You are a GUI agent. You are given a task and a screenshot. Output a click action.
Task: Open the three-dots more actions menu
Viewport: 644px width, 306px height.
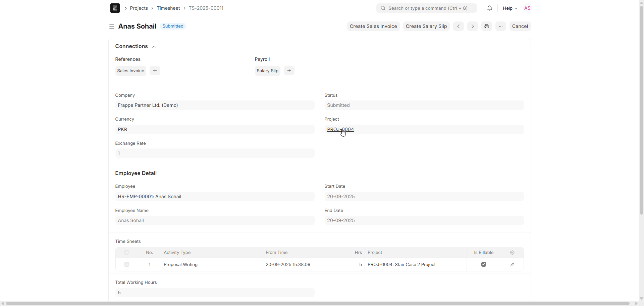[x=500, y=26]
